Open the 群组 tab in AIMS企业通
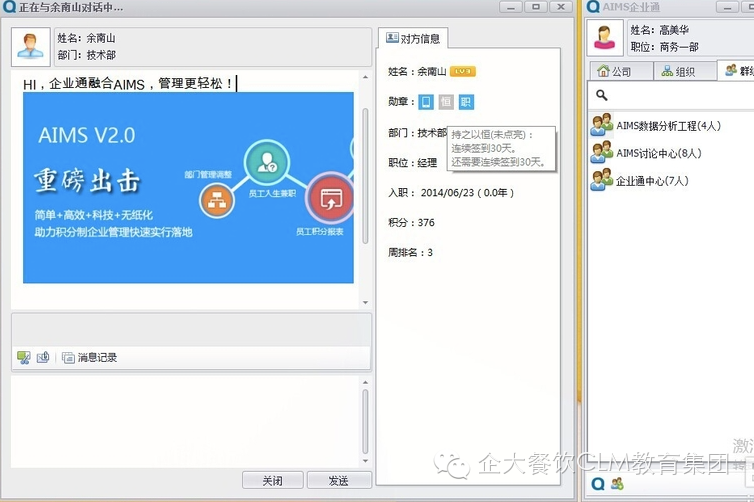 (x=736, y=71)
